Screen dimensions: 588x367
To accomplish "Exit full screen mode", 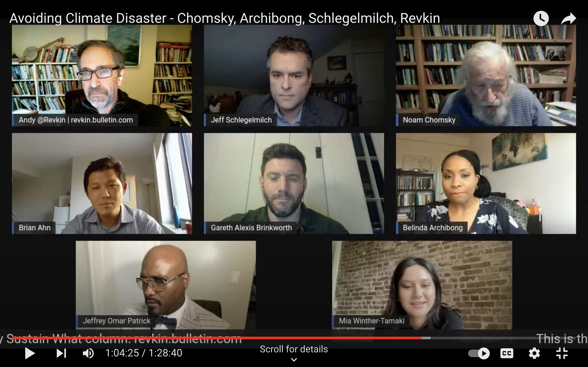I will [562, 353].
